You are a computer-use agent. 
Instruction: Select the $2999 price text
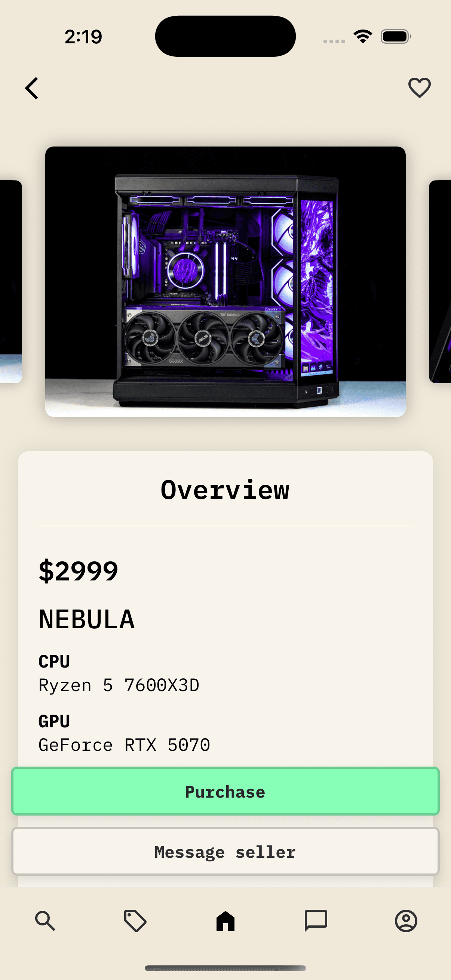pos(79,571)
